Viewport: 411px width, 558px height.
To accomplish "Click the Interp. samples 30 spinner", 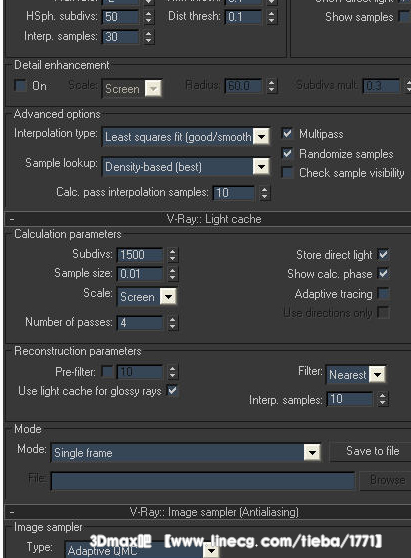I will click(x=149, y=37).
